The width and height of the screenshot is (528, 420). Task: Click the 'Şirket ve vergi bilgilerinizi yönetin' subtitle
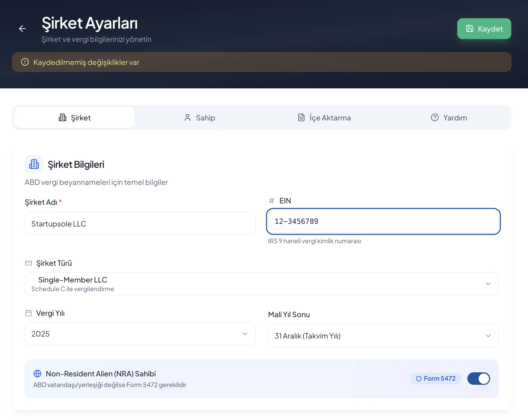coord(96,39)
